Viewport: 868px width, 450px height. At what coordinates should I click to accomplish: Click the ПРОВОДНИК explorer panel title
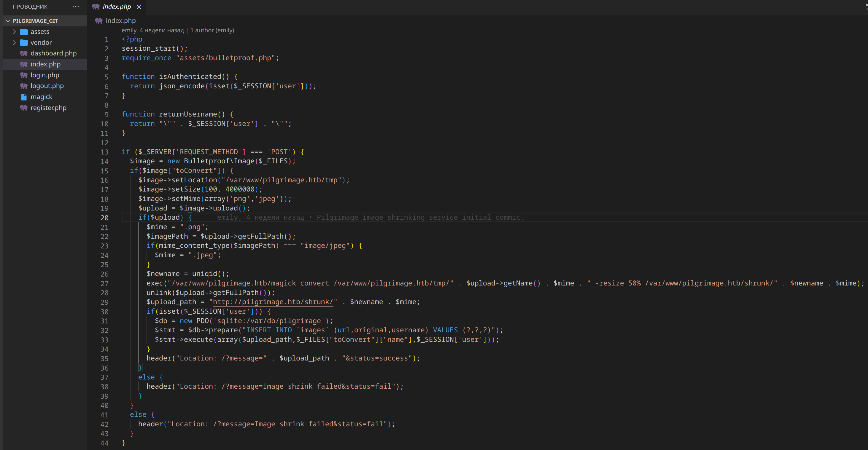pos(30,7)
